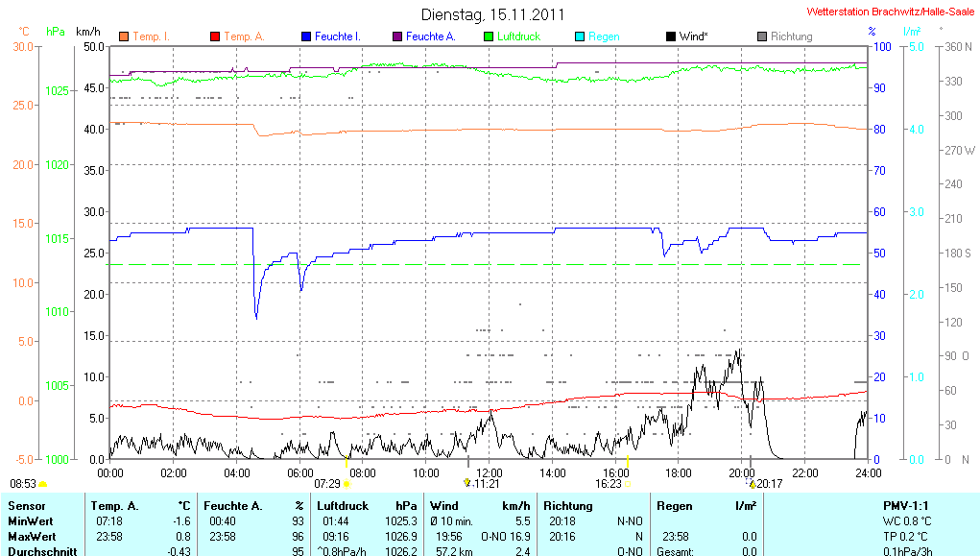Click the 12:00 label on the time axis
This screenshot has width=980, height=556.
pyautogui.click(x=490, y=472)
